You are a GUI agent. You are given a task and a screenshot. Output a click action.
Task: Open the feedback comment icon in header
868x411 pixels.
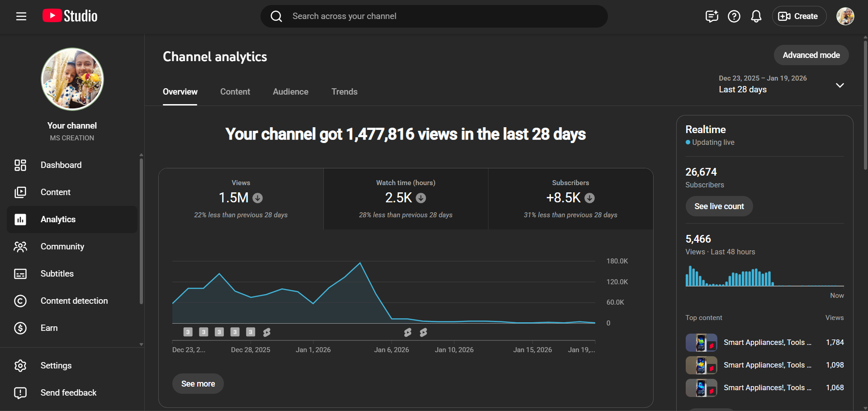711,16
